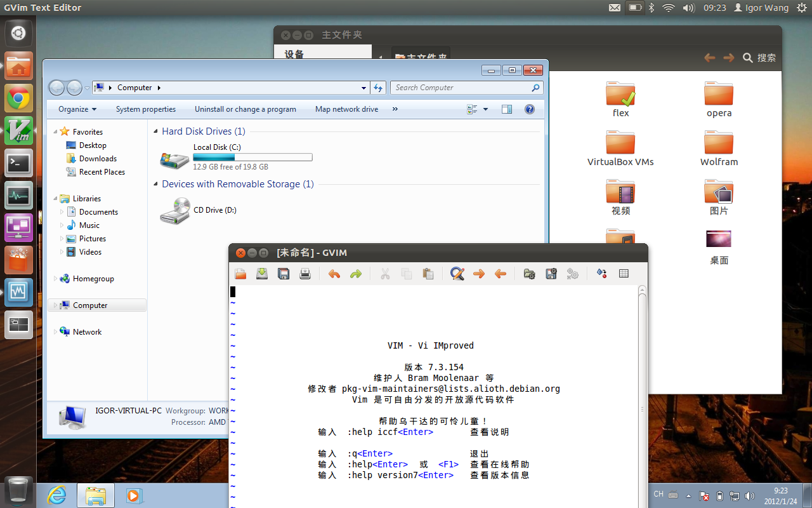Click the Copy icon in GVim toolbar
Image resolution: width=812 pixels, height=508 pixels.
pos(407,274)
